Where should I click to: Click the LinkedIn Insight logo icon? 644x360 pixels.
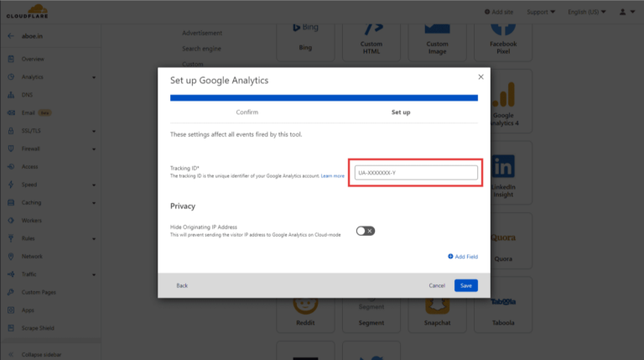pyautogui.click(x=503, y=166)
